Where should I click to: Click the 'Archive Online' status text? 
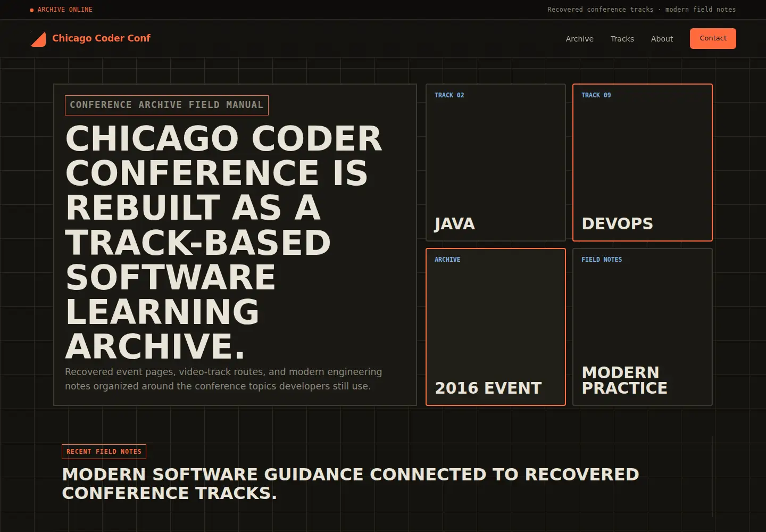click(x=65, y=10)
